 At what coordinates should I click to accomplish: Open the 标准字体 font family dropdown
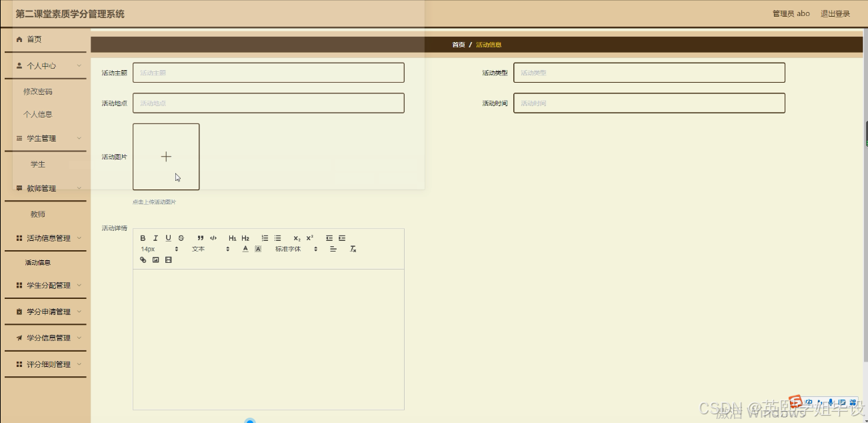coord(297,249)
